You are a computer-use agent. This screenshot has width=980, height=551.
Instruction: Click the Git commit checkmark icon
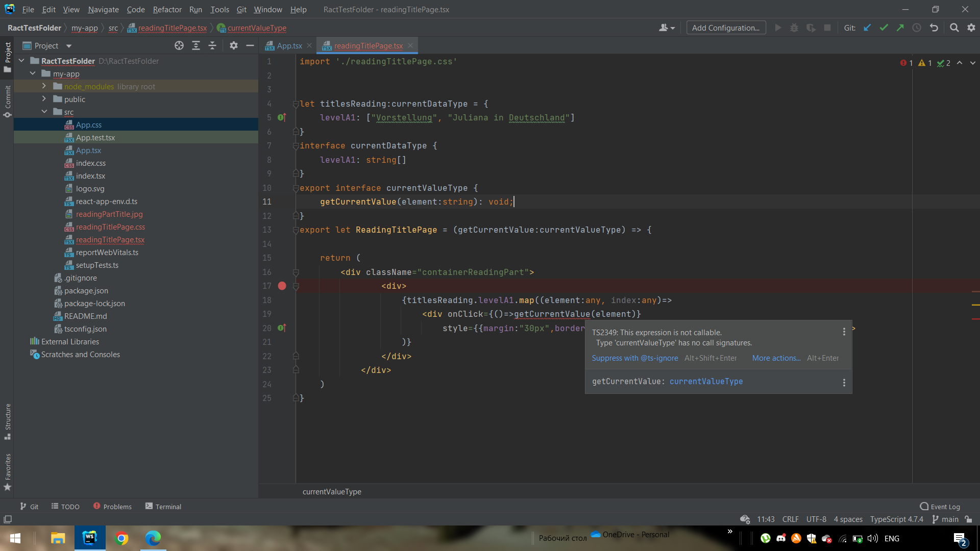pyautogui.click(x=884, y=28)
